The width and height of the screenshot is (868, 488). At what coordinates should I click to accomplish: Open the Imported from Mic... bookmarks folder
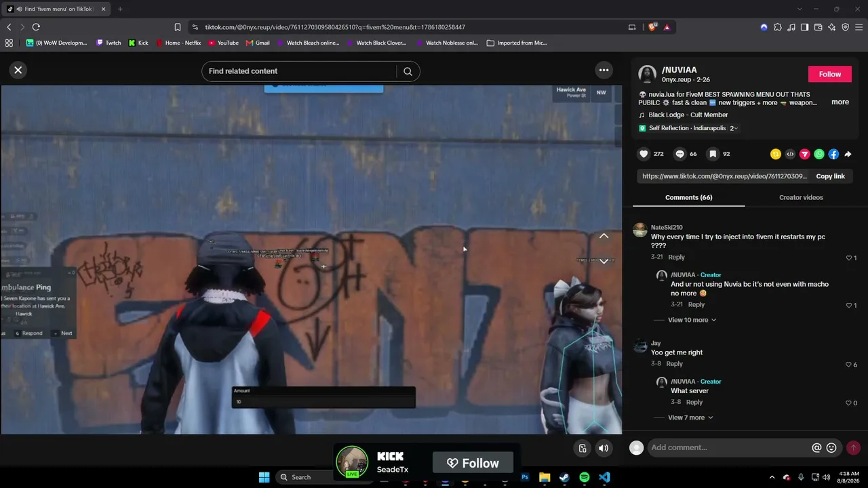click(x=517, y=43)
